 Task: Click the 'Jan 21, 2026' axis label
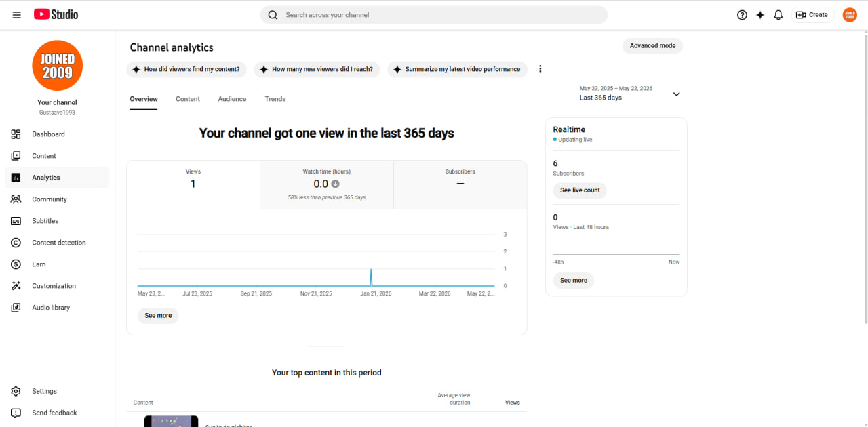(x=376, y=294)
